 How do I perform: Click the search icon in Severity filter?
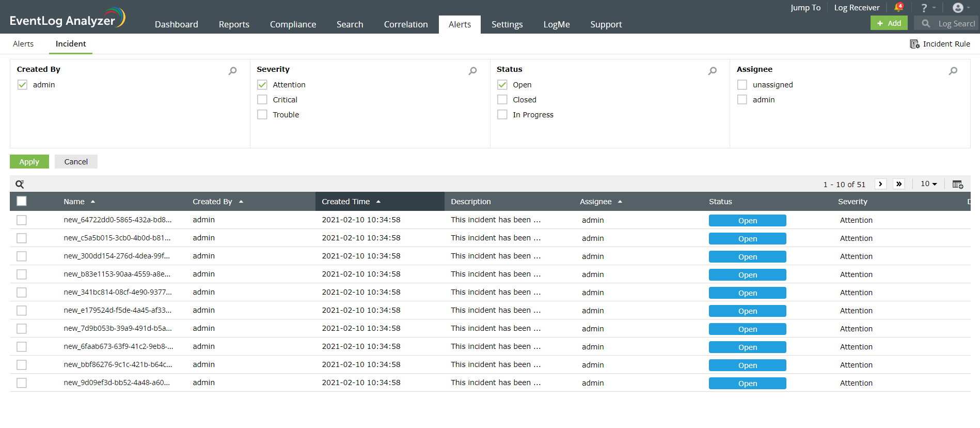[472, 71]
